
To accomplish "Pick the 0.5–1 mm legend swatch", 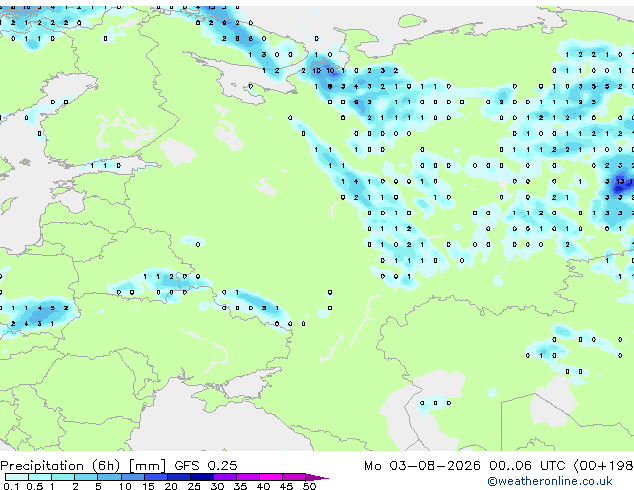I will tap(40, 477).
